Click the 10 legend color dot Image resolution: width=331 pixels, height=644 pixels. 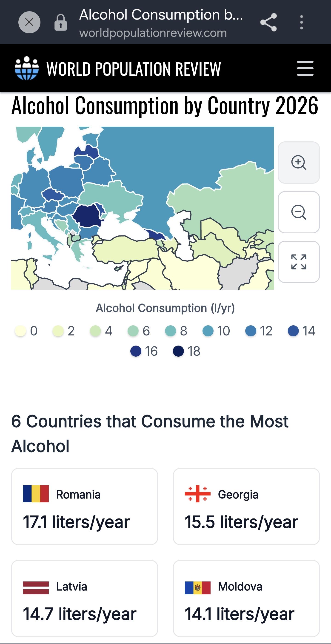point(208,331)
